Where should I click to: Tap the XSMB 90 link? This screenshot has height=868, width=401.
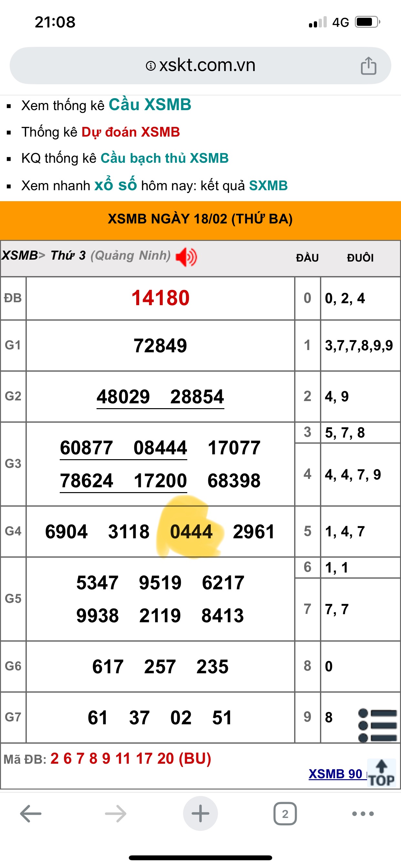coord(335,774)
